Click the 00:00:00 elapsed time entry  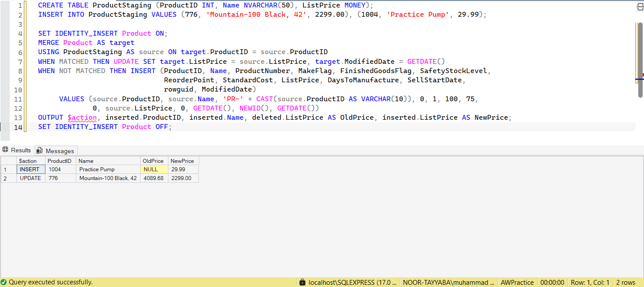pyautogui.click(x=552, y=282)
